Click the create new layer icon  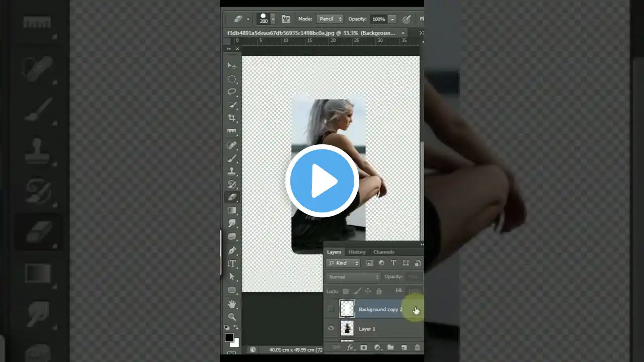[404, 347]
